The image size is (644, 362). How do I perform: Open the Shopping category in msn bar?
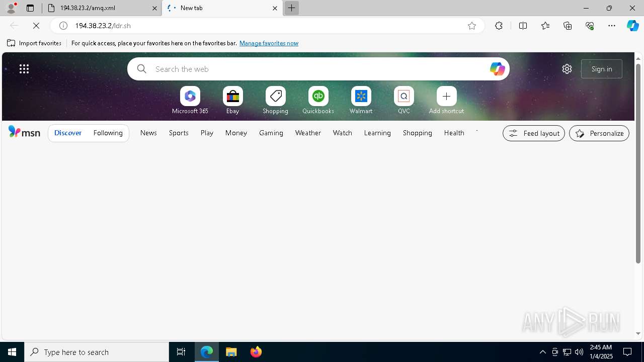coord(418,133)
